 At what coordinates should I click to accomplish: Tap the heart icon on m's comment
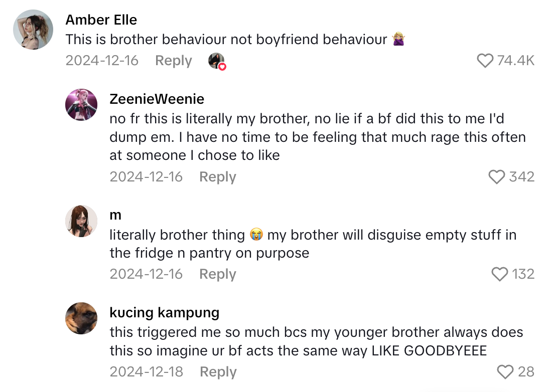499,274
